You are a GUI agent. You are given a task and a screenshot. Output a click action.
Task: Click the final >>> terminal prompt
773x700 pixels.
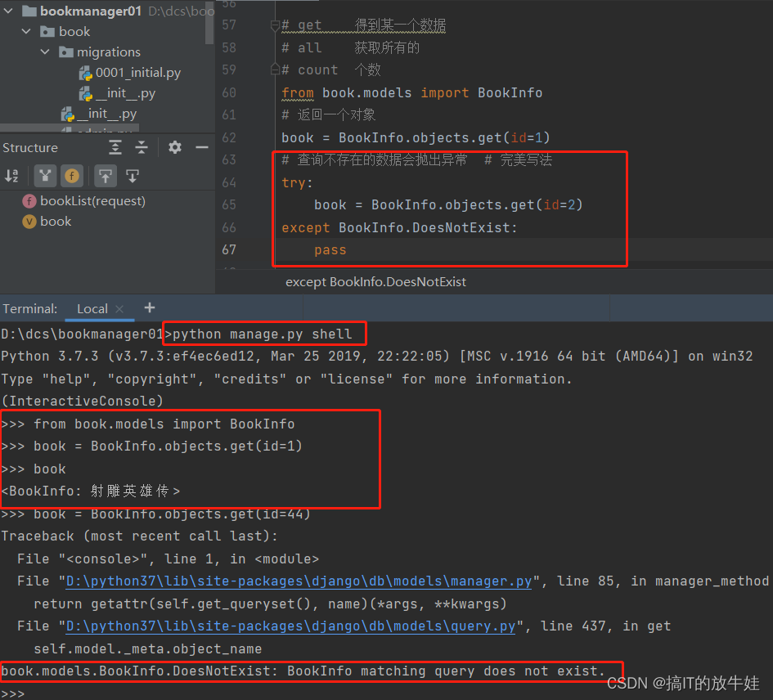tap(13, 693)
